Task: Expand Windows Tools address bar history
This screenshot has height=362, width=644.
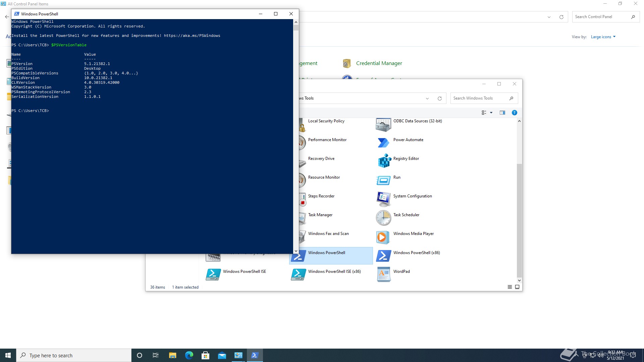Action: 427,99
